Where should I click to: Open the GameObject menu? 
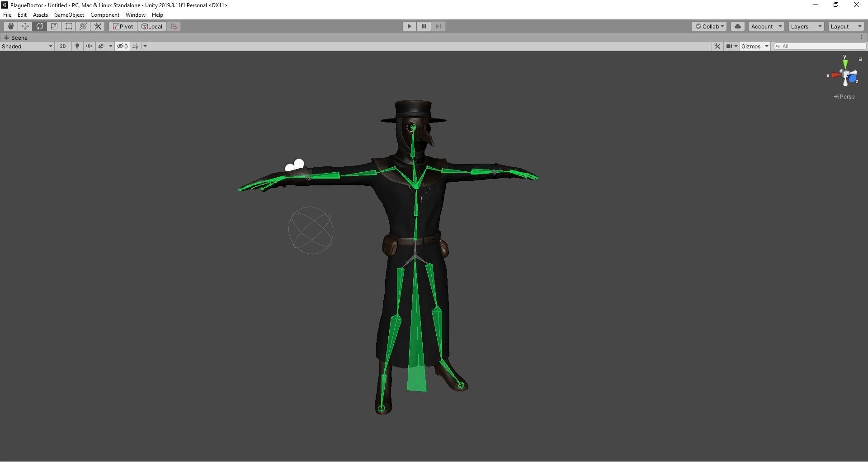click(x=69, y=15)
